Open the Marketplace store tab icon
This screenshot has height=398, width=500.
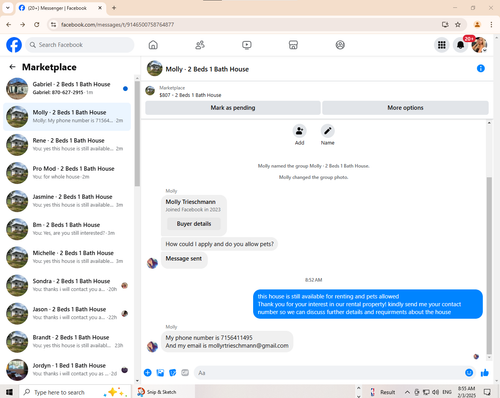coord(293,45)
